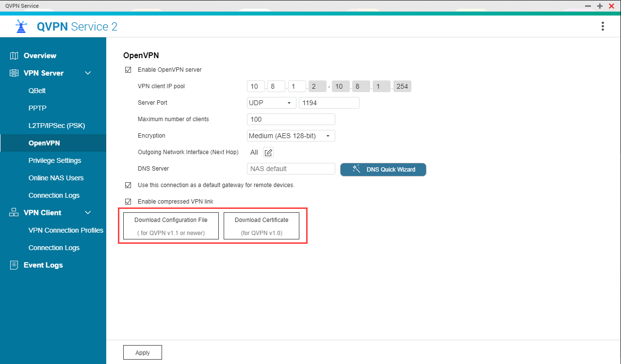
Task: Minimize the QVPN Service window
Action: click(x=588, y=6)
